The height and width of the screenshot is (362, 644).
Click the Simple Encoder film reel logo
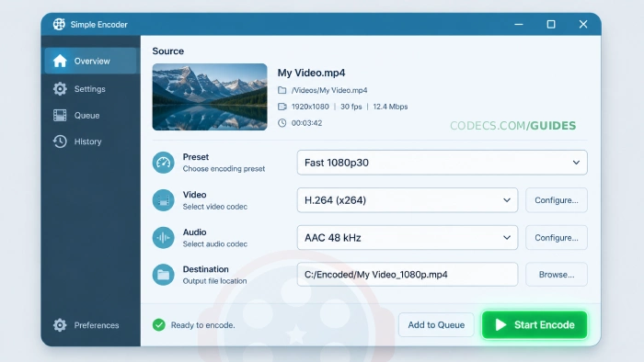59,24
